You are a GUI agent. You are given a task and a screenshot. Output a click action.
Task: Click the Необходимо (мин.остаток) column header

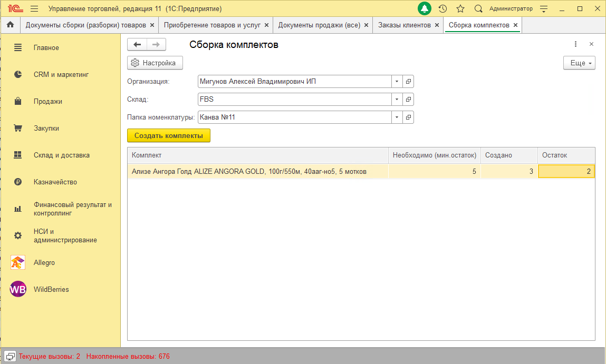(435, 155)
